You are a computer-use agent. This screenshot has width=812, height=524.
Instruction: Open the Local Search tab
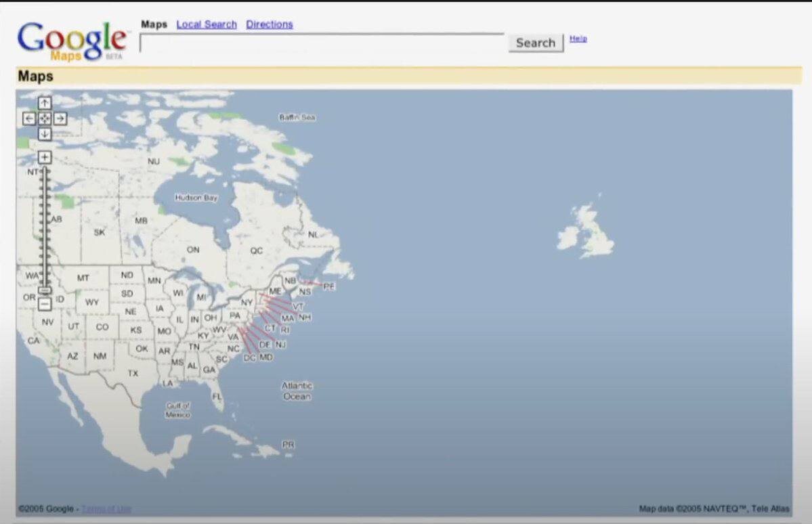click(207, 24)
